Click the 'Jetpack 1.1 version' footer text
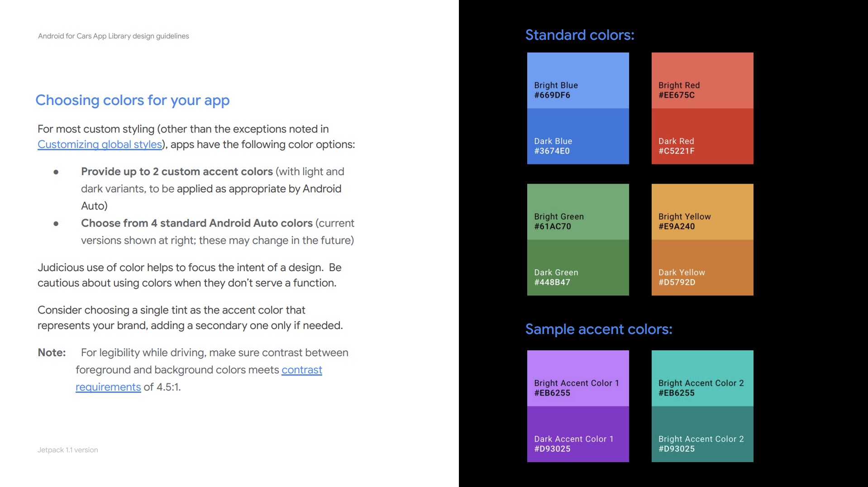Image resolution: width=868 pixels, height=487 pixels. tap(68, 450)
